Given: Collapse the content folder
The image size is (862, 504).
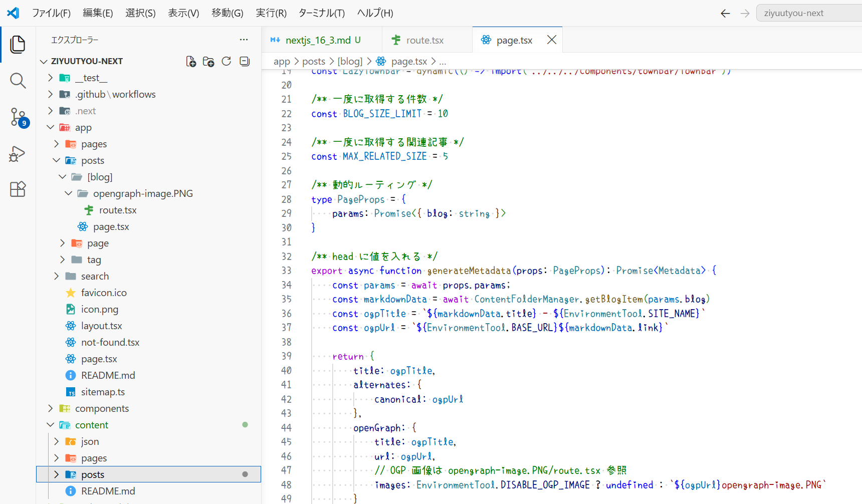Looking at the screenshot, I should pyautogui.click(x=50, y=425).
